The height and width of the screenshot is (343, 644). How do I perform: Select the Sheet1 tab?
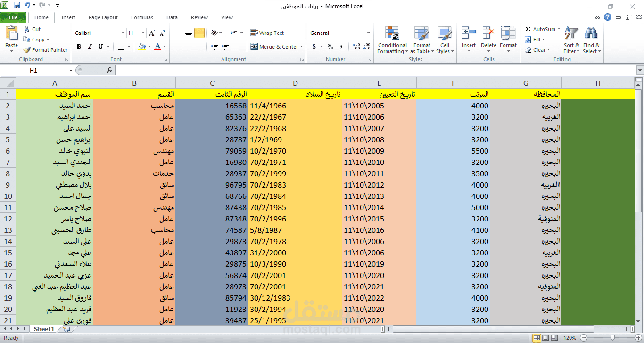coord(44,329)
